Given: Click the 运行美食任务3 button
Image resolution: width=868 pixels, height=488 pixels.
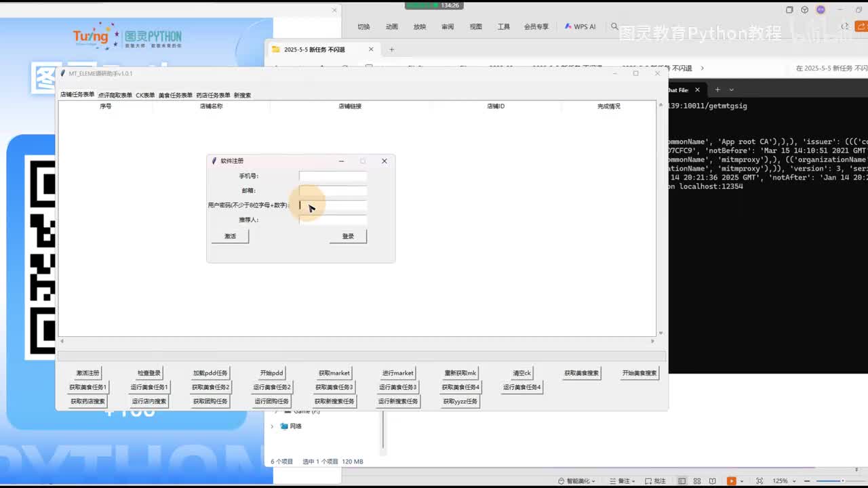Looking at the screenshot, I should (x=397, y=387).
